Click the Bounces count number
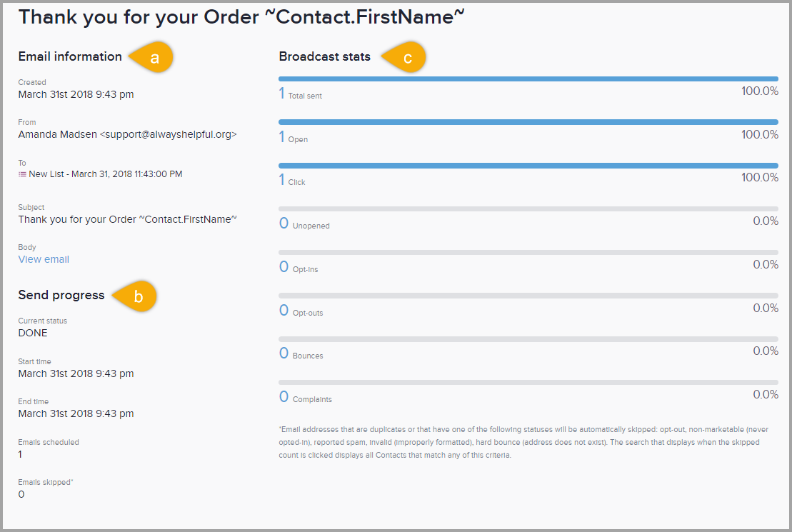Viewport: 792px width, 532px height. 284,353
